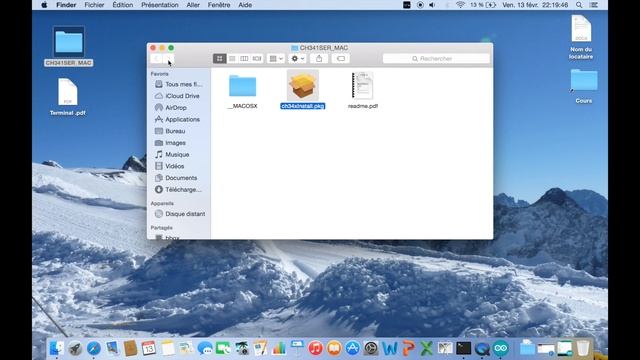The width and height of the screenshot is (640, 360).
Task: Open the Finder menu
Action: point(66,5)
